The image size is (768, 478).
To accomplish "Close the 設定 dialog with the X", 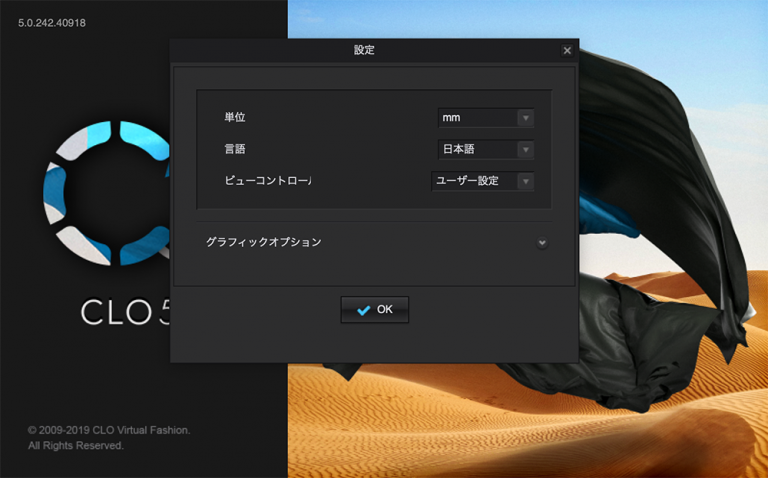I will (x=567, y=50).
